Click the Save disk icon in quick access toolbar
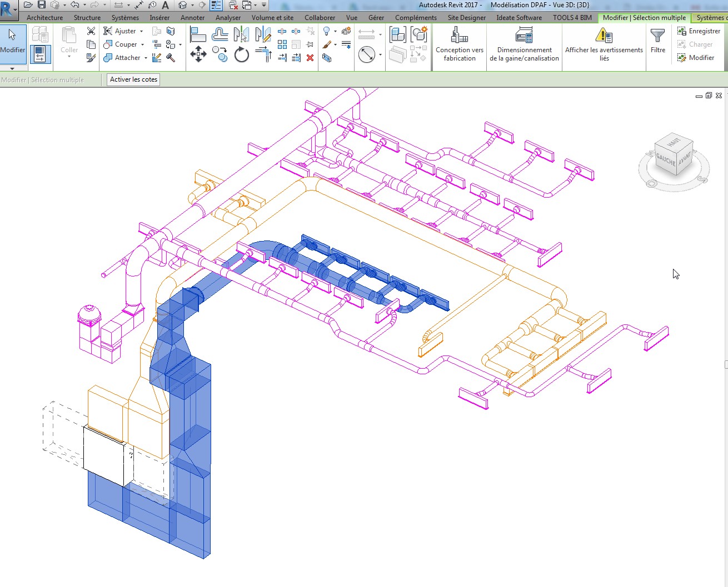The image size is (728, 587). (42, 5)
